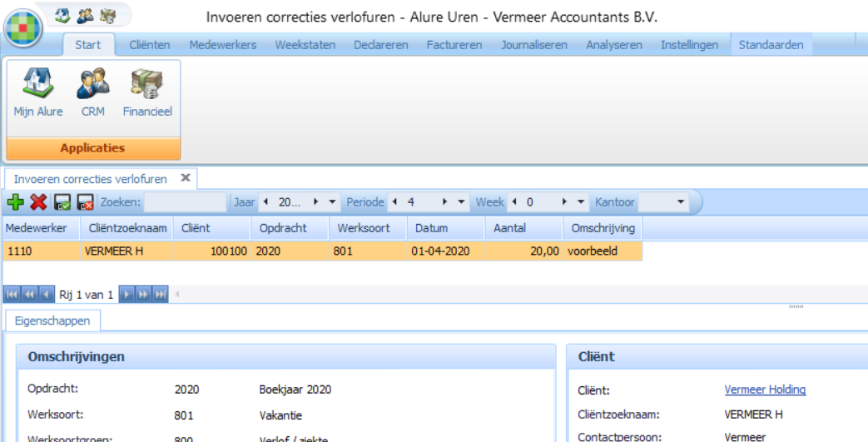Viewport: 868px width, 442px height.
Task: Open the Periode dropdown list
Action: (x=462, y=202)
